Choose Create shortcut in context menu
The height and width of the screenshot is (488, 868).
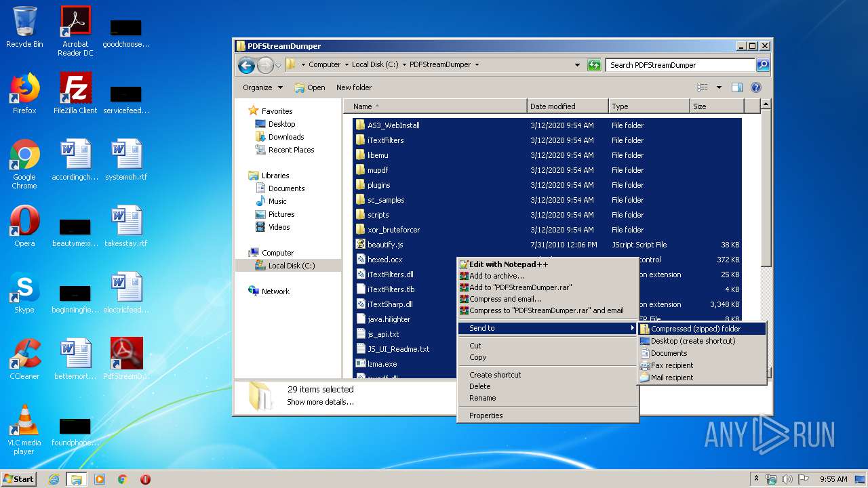[548, 375]
